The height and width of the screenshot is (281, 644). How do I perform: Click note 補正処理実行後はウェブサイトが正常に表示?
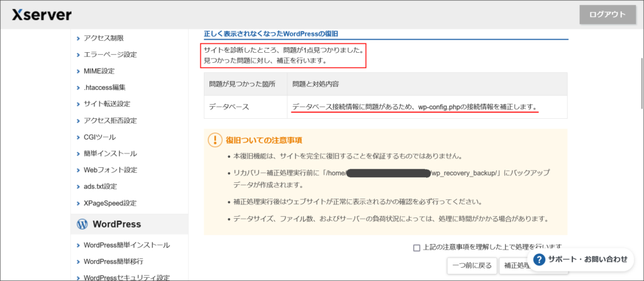click(x=357, y=202)
